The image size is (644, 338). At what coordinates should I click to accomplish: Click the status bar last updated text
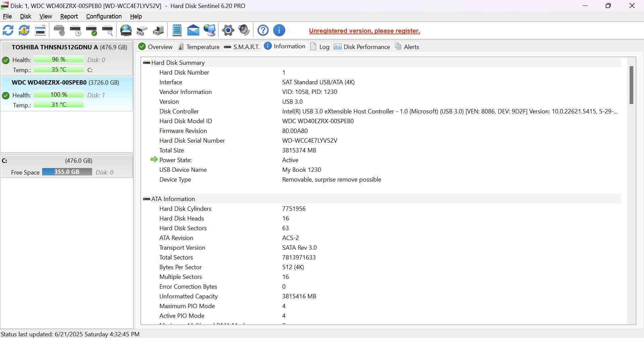point(70,334)
